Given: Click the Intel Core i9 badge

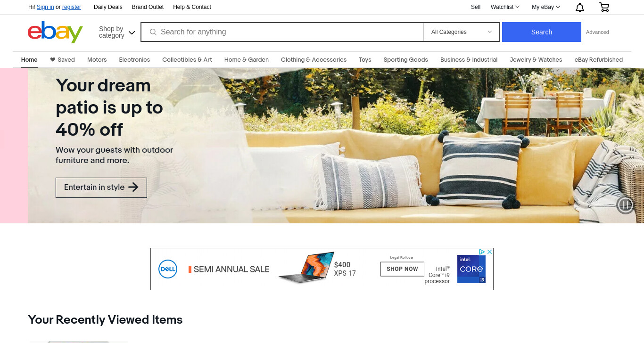Looking at the screenshot, I should click(x=471, y=269).
